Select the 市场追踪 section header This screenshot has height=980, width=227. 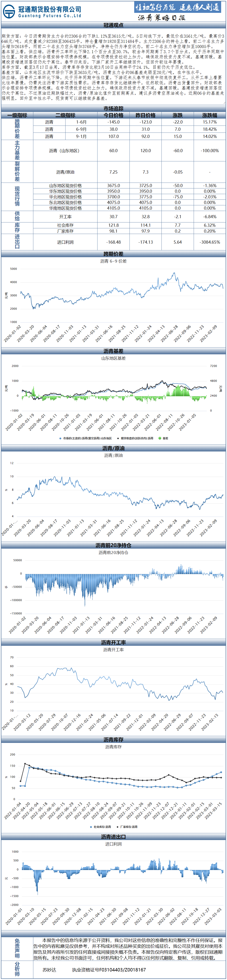(113, 108)
